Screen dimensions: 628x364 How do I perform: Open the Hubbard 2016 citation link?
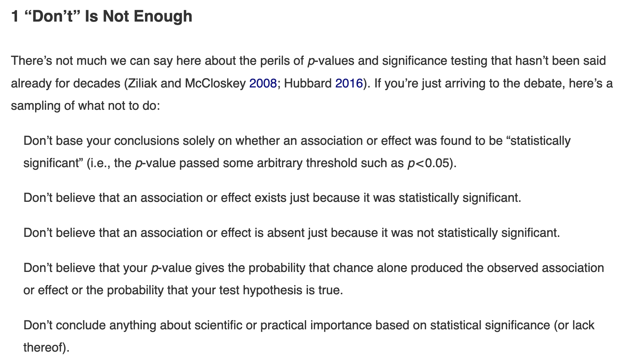coord(349,84)
